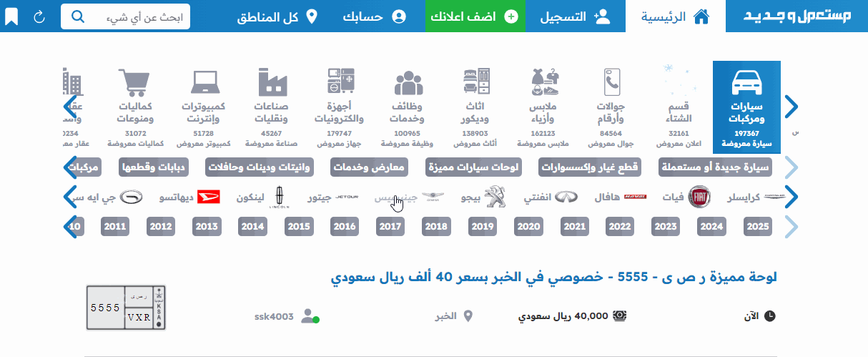Open the أجهزة والكترونيات electronics category
The image size is (868, 357).
(338, 107)
